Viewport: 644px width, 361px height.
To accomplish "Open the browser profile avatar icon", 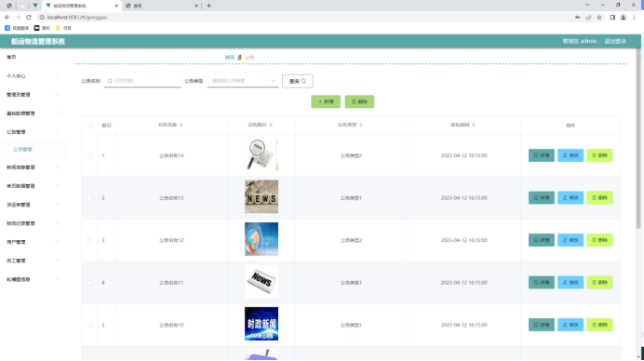I will tap(623, 18).
